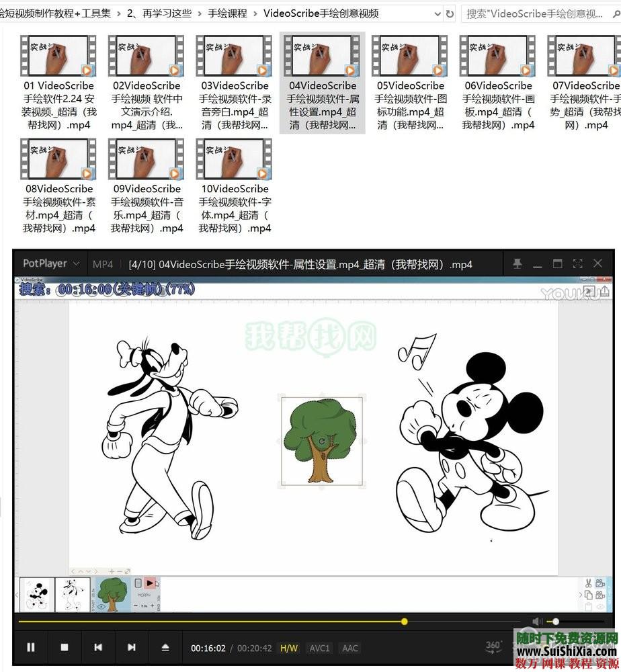Click the mute speaker icon in PotPlayer
The height and width of the screenshot is (672, 621).
[536, 620]
